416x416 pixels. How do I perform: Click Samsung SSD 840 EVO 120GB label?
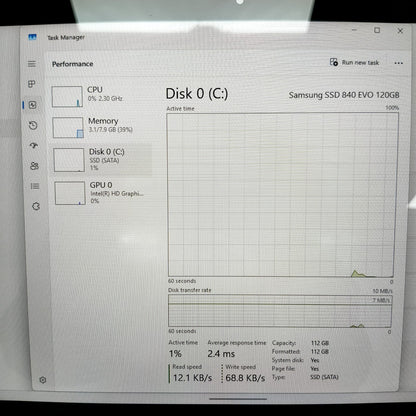click(344, 95)
